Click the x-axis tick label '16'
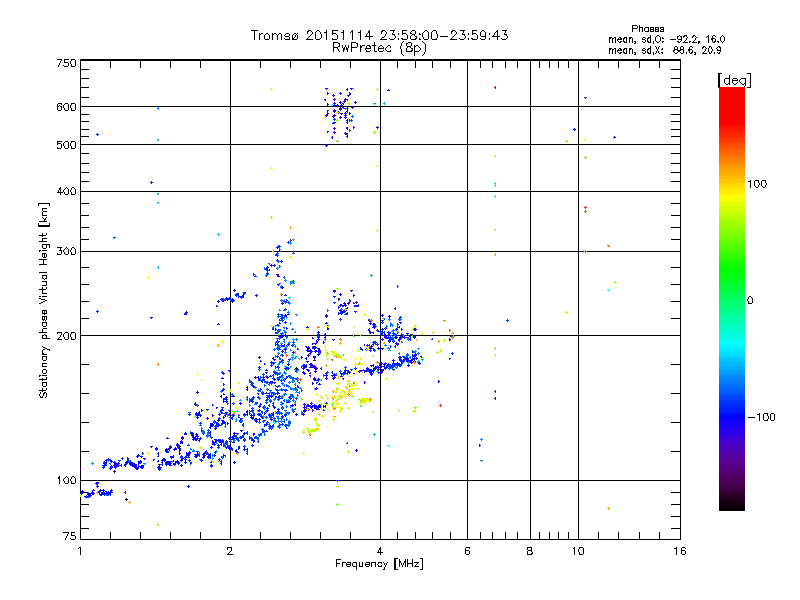Screen dimensions: 800x600 point(680,551)
